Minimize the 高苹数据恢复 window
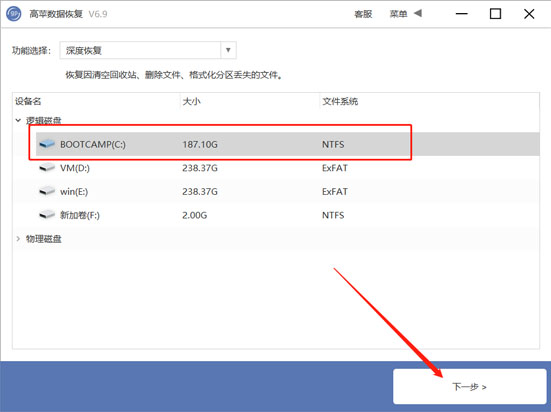The height and width of the screenshot is (412, 551). tap(462, 14)
